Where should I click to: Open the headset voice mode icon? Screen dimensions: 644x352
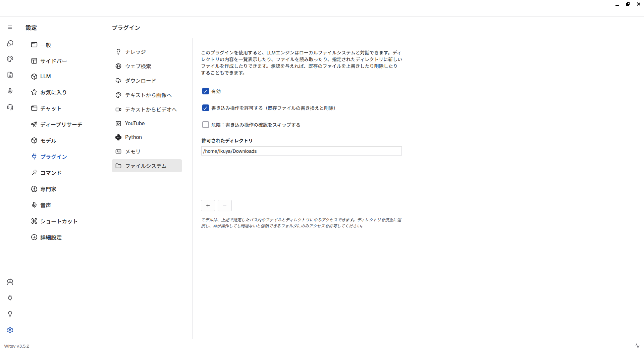tap(10, 107)
